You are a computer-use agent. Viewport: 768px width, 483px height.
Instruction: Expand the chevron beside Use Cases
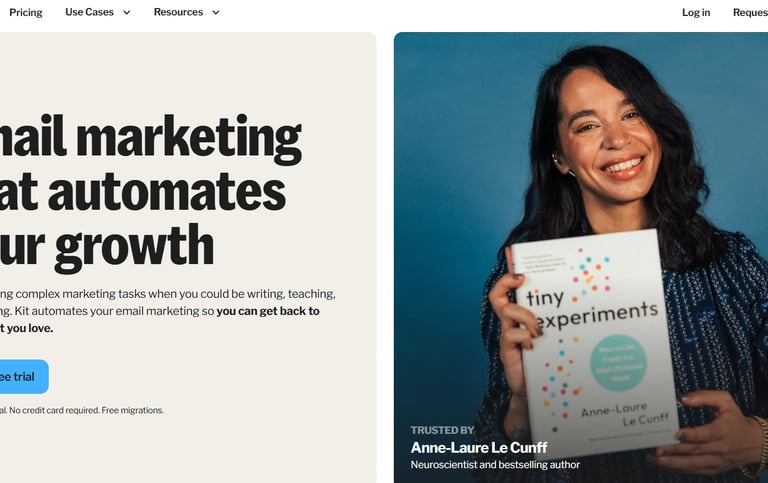click(x=126, y=13)
